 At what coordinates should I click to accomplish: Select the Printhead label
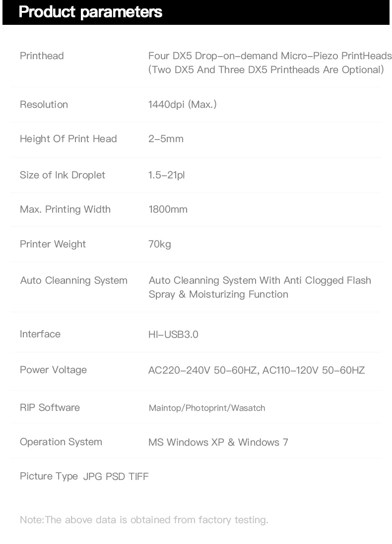[x=42, y=56]
